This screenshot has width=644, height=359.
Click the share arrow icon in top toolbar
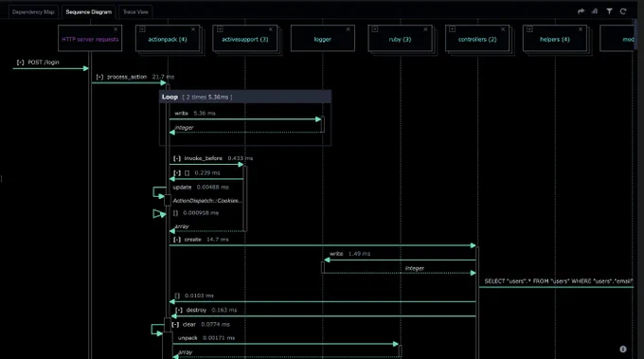pyautogui.click(x=581, y=11)
